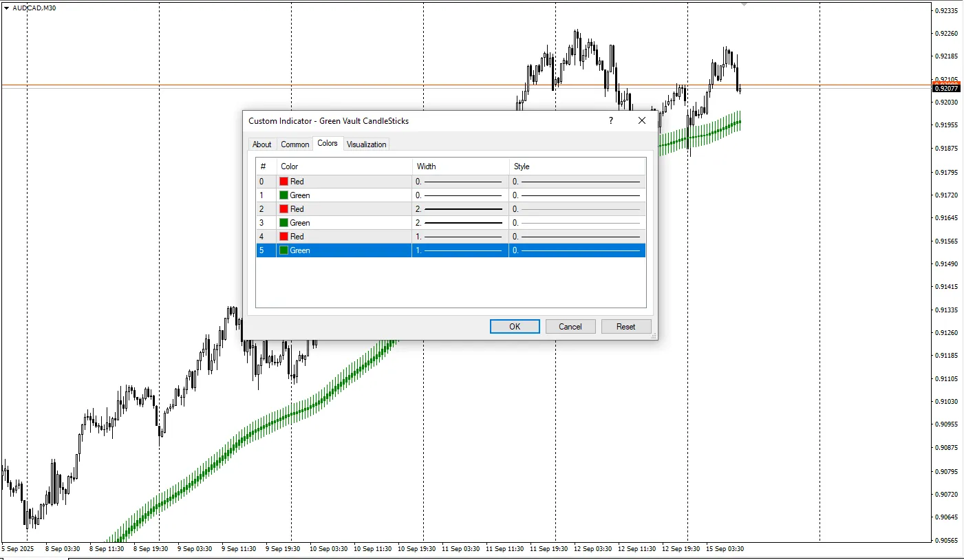
Task: Open the Common tab
Action: pyautogui.click(x=294, y=144)
